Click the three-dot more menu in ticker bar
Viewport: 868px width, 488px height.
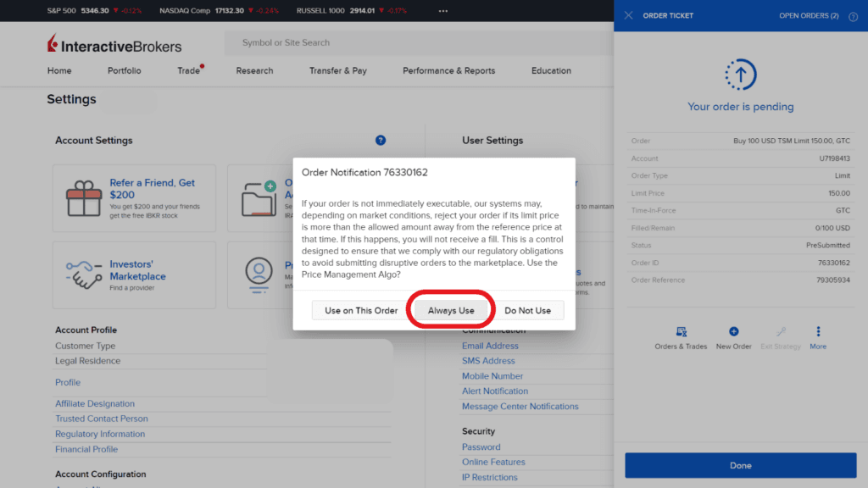coord(442,10)
